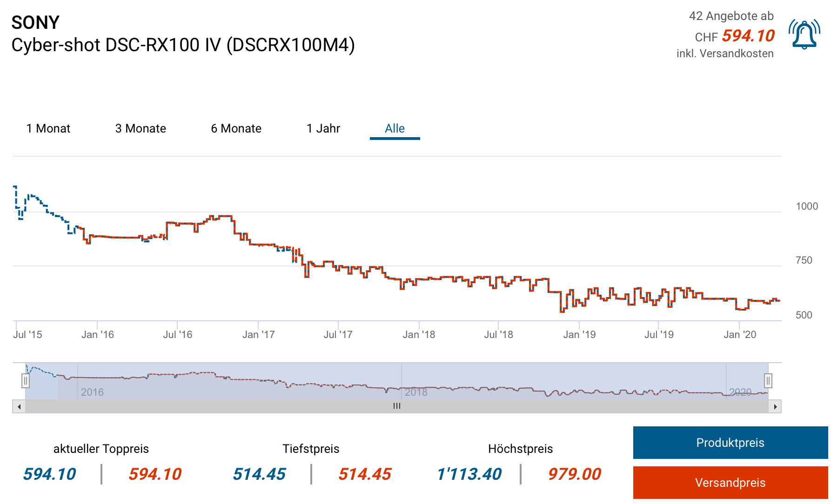Image resolution: width=831 pixels, height=504 pixels.
Task: Open the 42 Angebote ab offers text
Action: coord(731,16)
